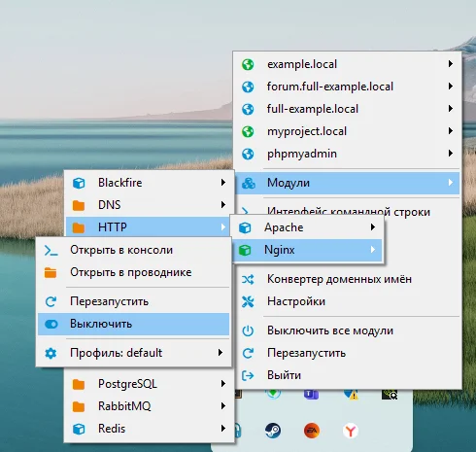Choose Конвертер доменных имён
476x452 pixels.
[347, 279]
